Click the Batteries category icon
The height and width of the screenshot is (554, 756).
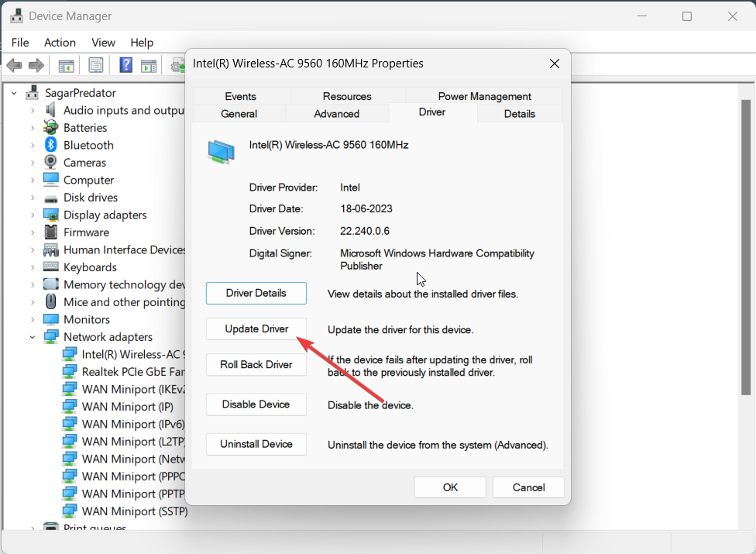[50, 127]
